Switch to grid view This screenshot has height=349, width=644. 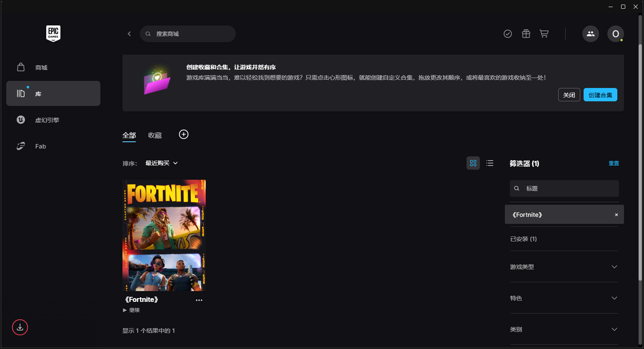coord(473,163)
